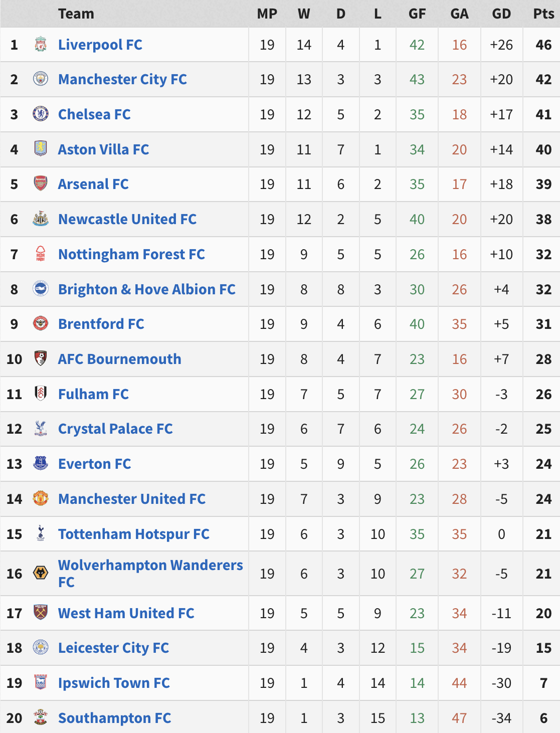560x733 pixels.
Task: Go to the Crystal Palace FC page
Action: coord(115,429)
